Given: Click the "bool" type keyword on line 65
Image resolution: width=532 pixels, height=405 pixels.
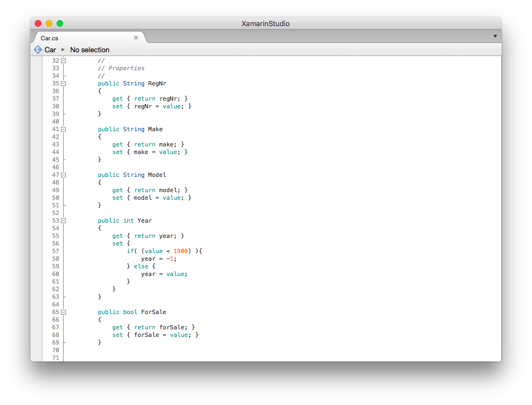Looking at the screenshot, I should click(x=130, y=312).
